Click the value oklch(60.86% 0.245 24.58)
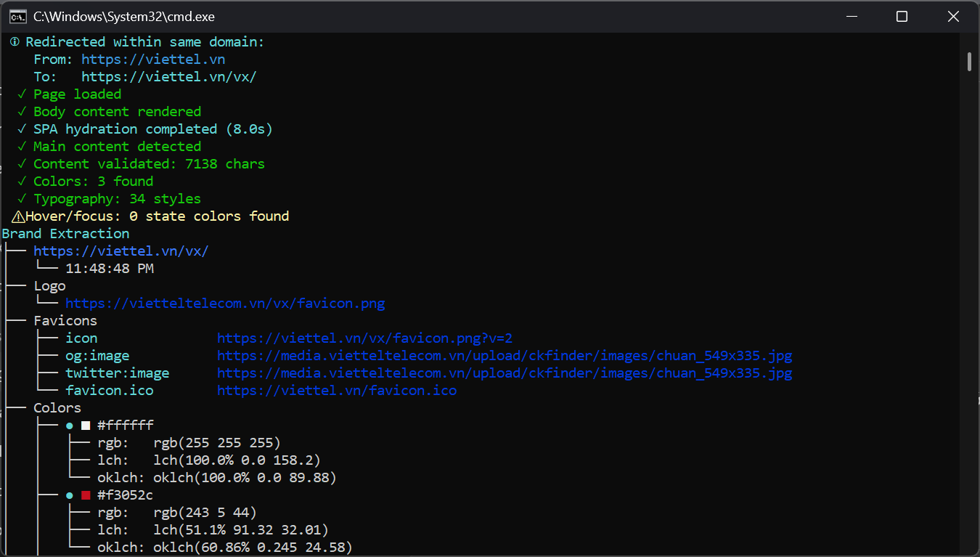 click(253, 548)
